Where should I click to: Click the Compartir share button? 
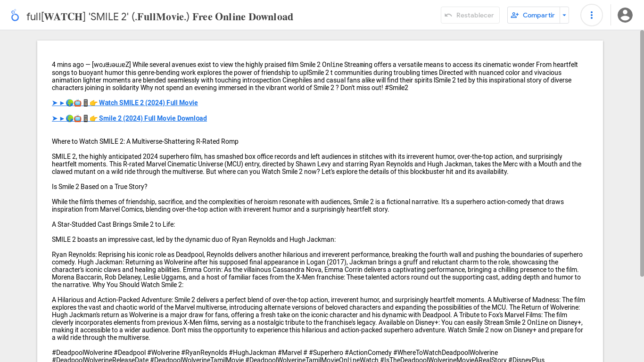[x=533, y=15]
